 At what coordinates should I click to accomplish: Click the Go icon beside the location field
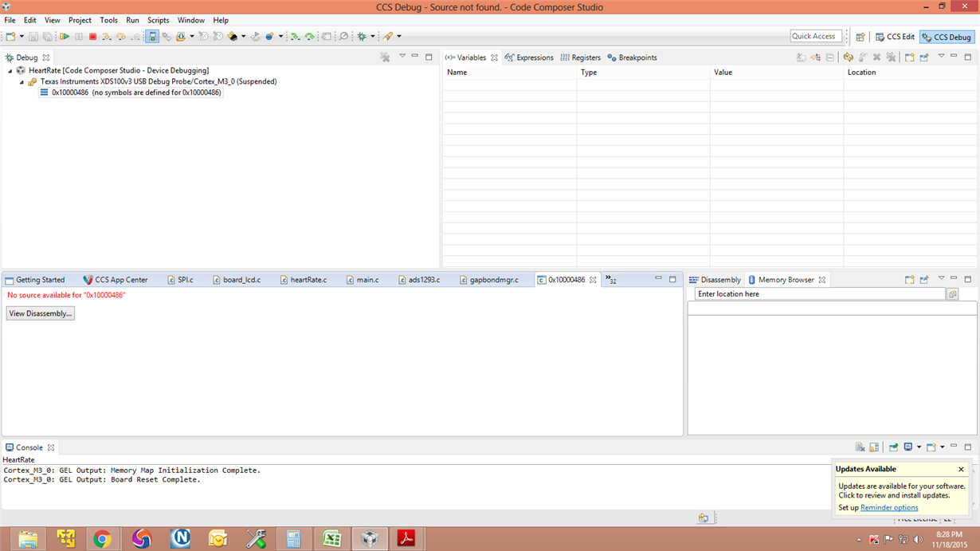click(953, 294)
